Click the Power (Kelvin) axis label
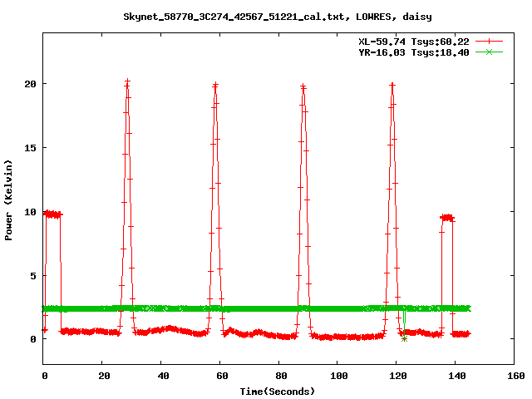The height and width of the screenshot is (399, 532). click(x=8, y=200)
